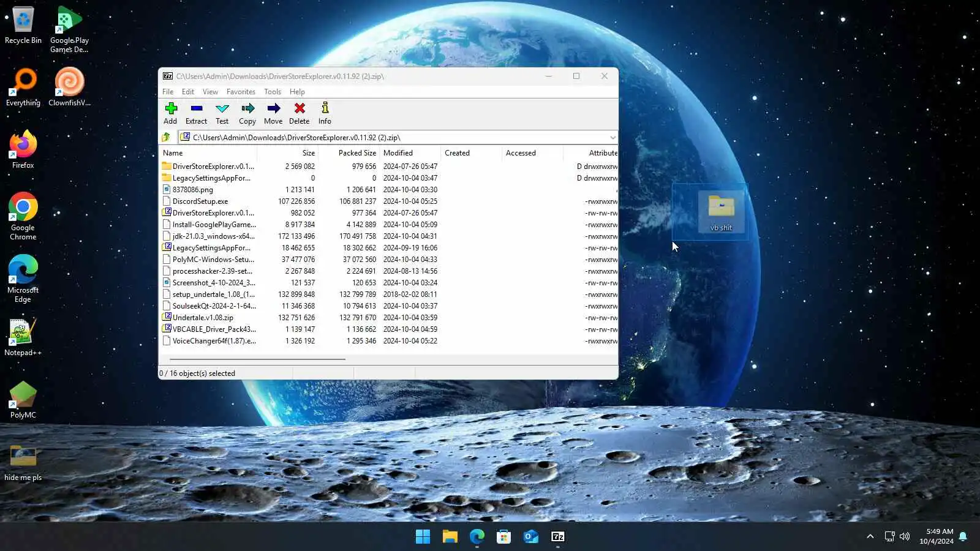Open Google Play Games desktop shortcut
The height and width of the screenshot is (551, 980).
coord(69,29)
